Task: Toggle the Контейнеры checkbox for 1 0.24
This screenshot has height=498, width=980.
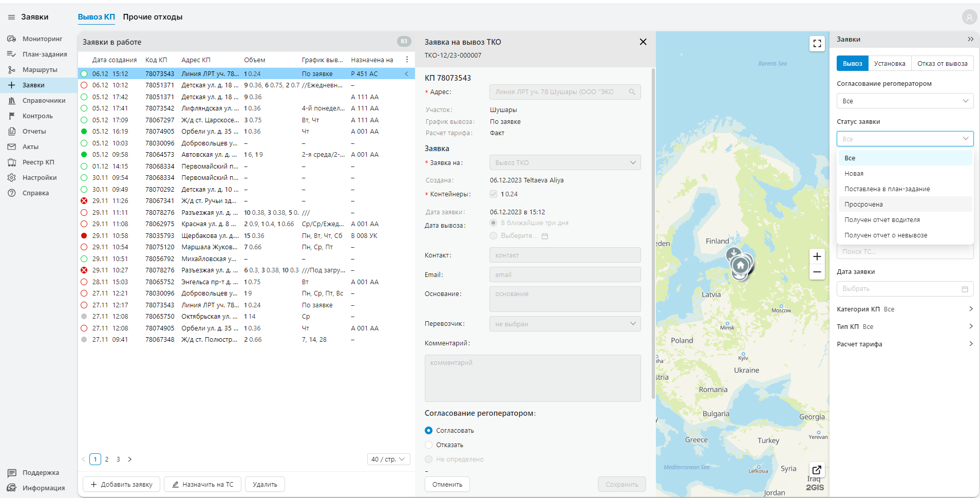Action: (x=494, y=194)
